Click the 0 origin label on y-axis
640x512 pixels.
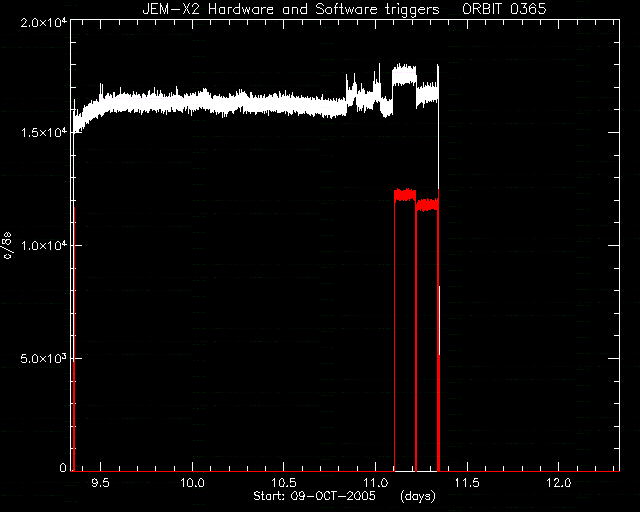63,467
